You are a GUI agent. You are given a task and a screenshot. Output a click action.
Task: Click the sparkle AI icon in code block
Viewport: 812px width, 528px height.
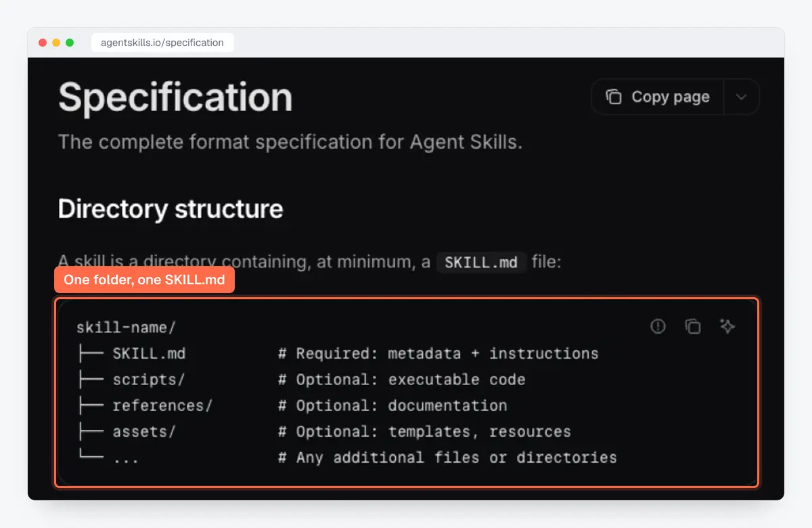point(727,326)
